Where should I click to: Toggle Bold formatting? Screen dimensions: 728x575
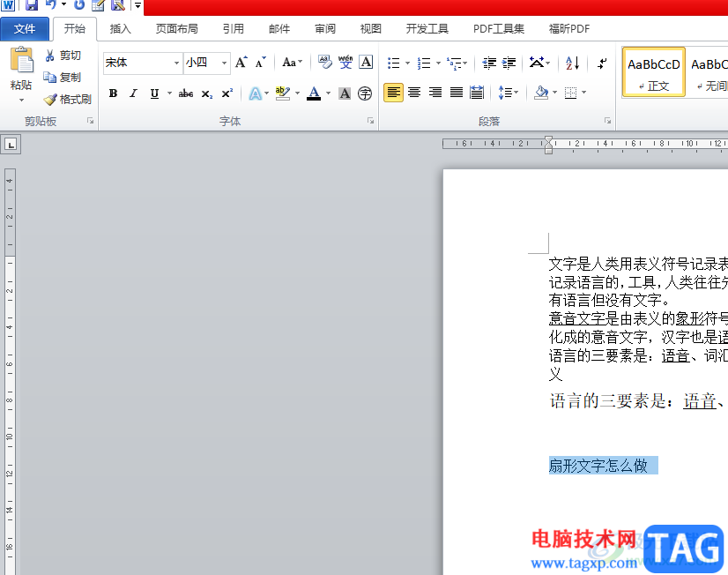(113, 93)
